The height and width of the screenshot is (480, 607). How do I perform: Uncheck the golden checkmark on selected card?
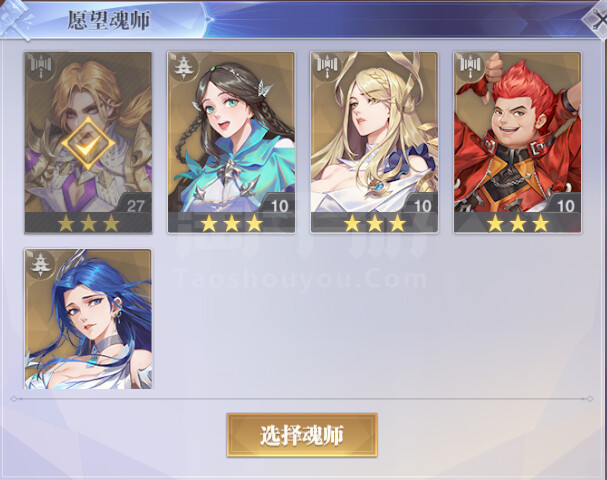[88, 144]
